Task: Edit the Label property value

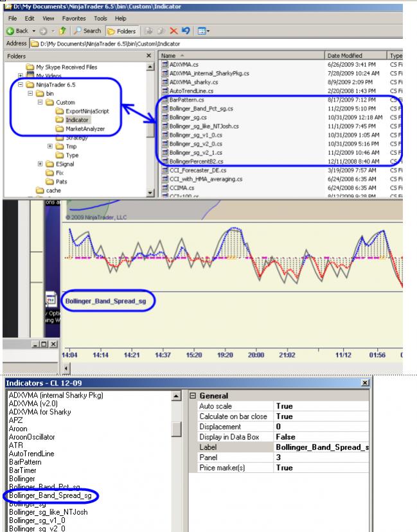Action: [x=321, y=447]
